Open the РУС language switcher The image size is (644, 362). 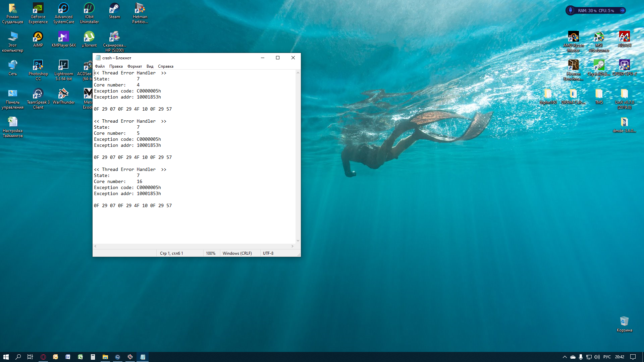607,357
